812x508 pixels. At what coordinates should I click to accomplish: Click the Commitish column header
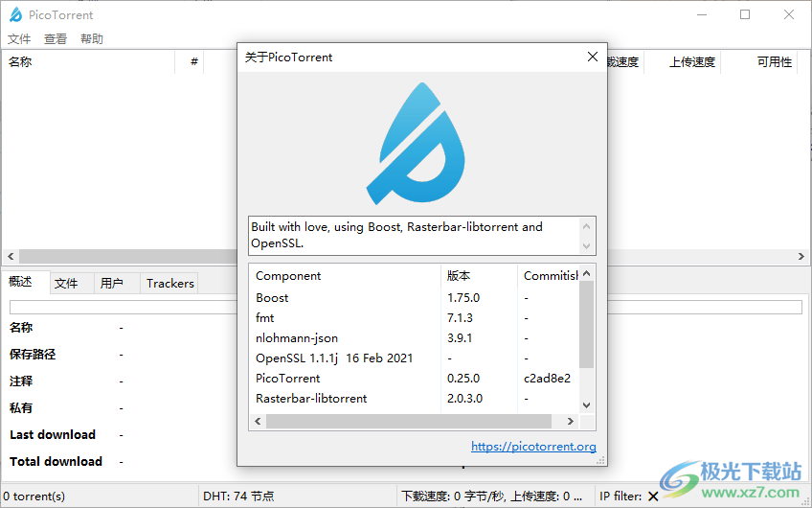click(548, 276)
